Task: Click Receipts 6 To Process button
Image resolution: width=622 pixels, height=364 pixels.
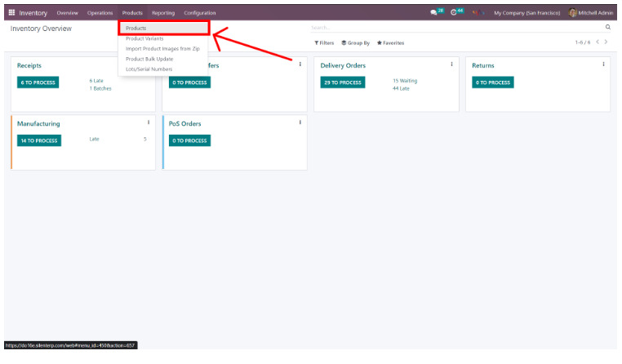Action: [38, 82]
